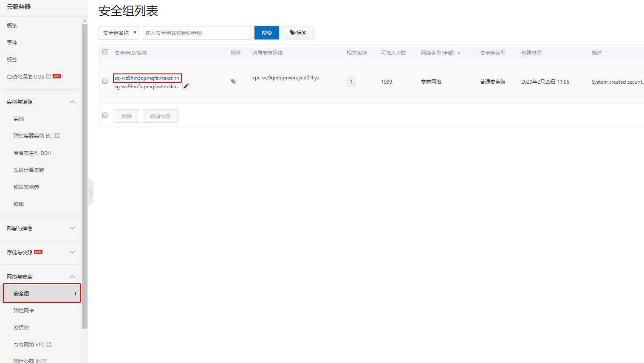The height and width of the screenshot is (363, 644).
Task: Click the 普通安全组 type cell
Action: point(493,82)
